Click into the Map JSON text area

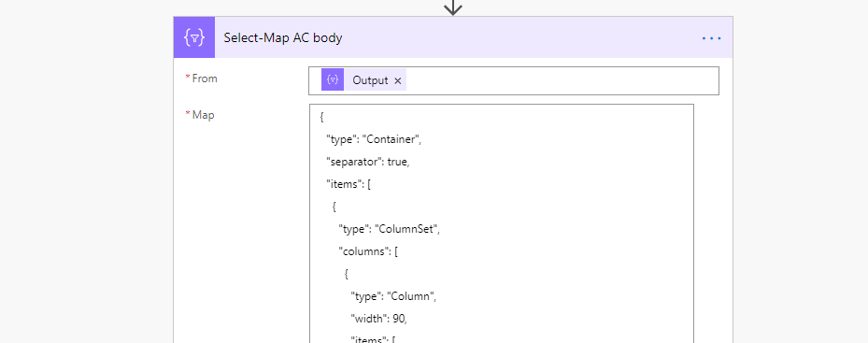pos(502,224)
